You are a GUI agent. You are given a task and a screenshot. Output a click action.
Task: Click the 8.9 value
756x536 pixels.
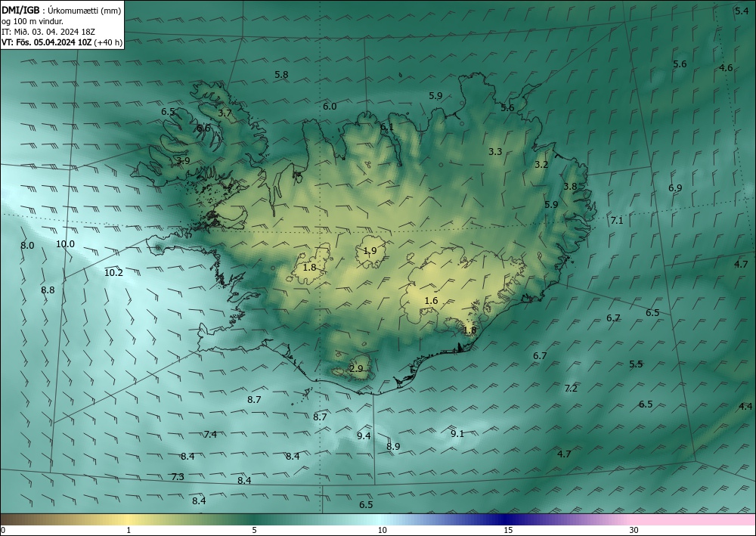(x=393, y=447)
